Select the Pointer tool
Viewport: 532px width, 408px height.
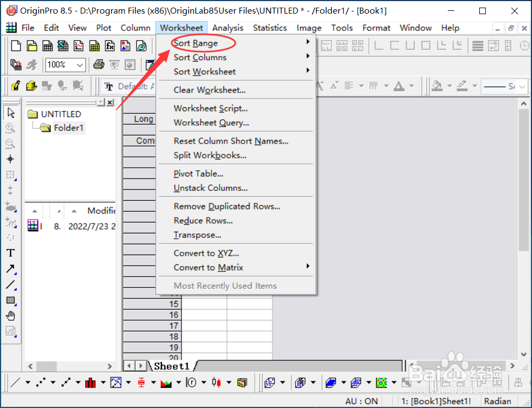10,113
